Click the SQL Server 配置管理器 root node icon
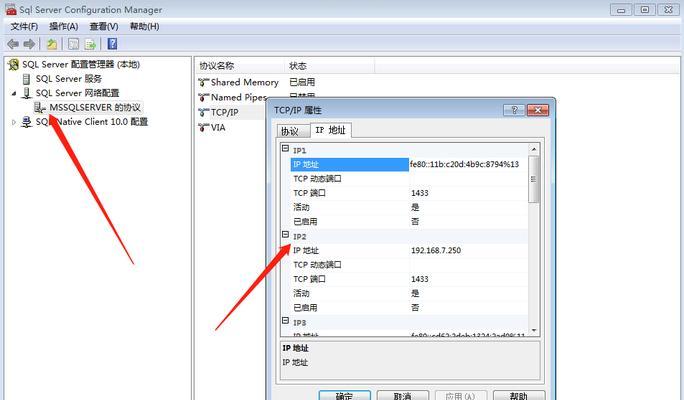684x400 pixels. (x=14, y=65)
